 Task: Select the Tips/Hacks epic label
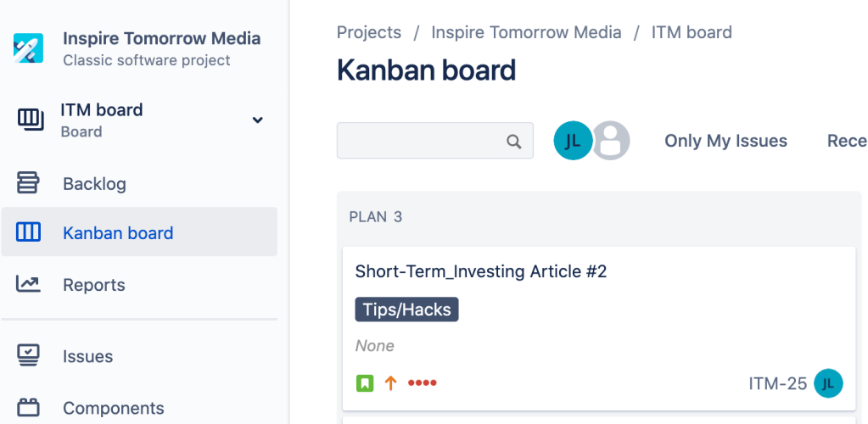[x=406, y=310]
